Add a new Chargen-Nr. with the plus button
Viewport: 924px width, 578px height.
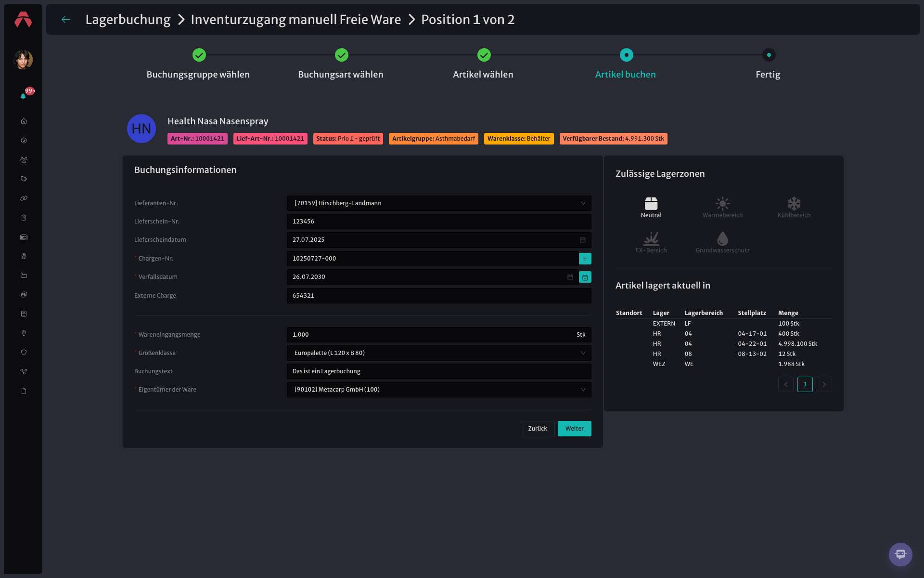click(585, 259)
